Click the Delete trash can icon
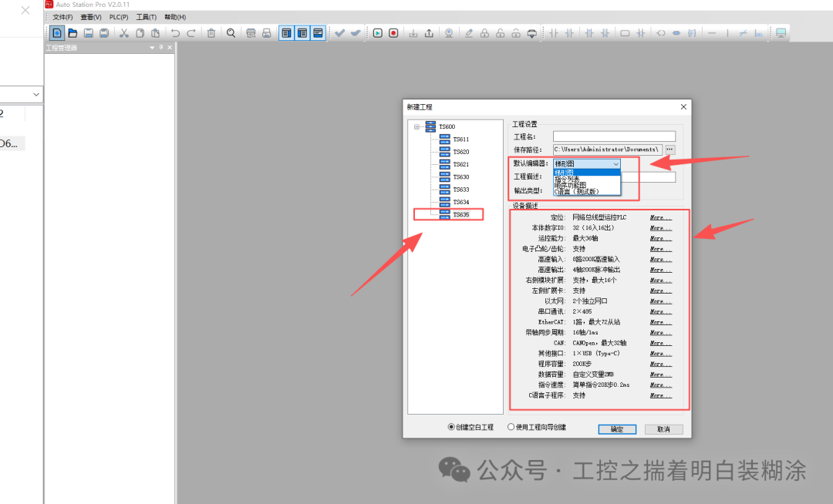 pos(211,33)
